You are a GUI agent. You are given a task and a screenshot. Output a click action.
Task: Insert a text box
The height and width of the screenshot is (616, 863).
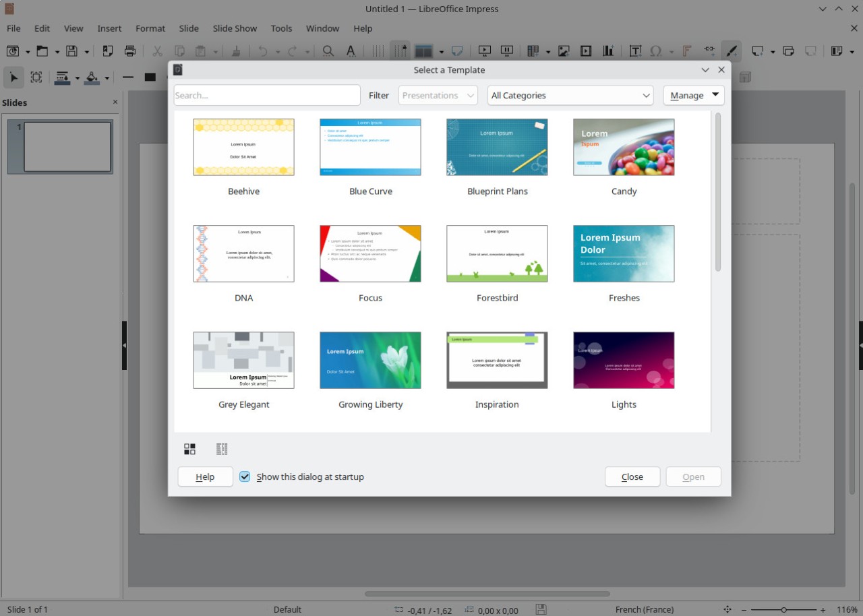(x=635, y=51)
